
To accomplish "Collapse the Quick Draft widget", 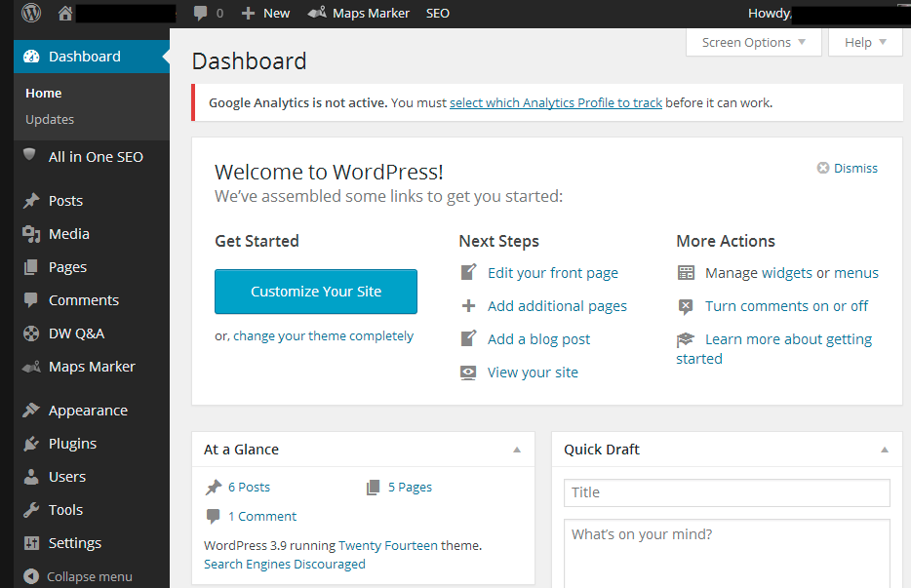I will tap(885, 450).
